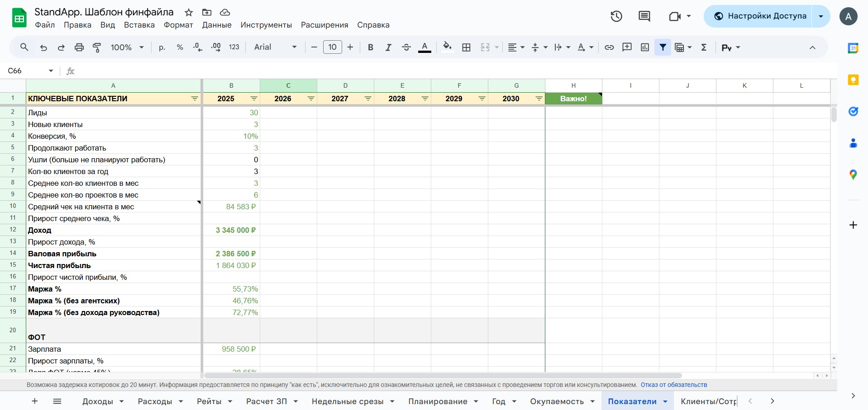868x410 pixels.
Task: Open the functions sigma icon
Action: pyautogui.click(x=704, y=47)
